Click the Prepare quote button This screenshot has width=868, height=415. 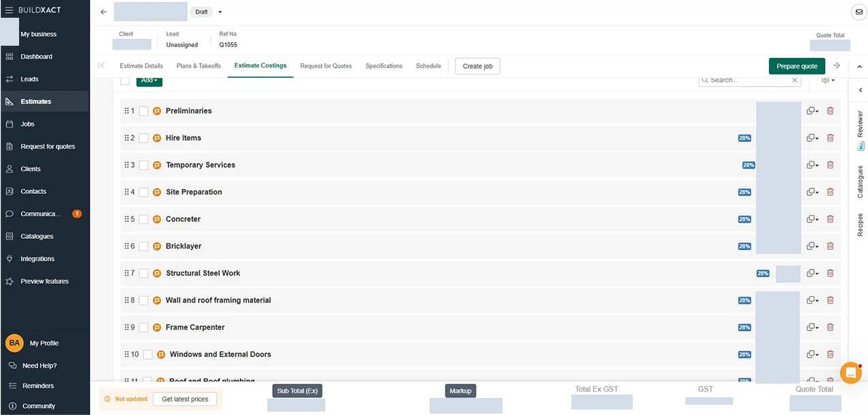(x=797, y=66)
